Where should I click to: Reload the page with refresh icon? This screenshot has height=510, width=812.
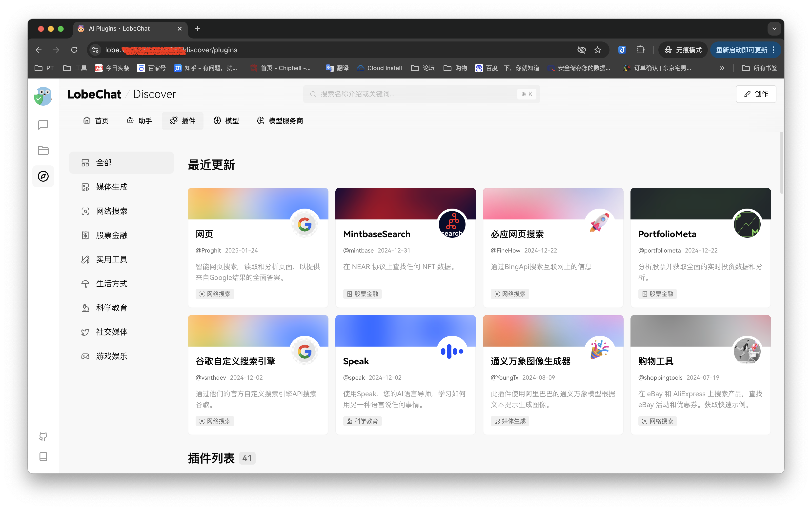point(74,50)
